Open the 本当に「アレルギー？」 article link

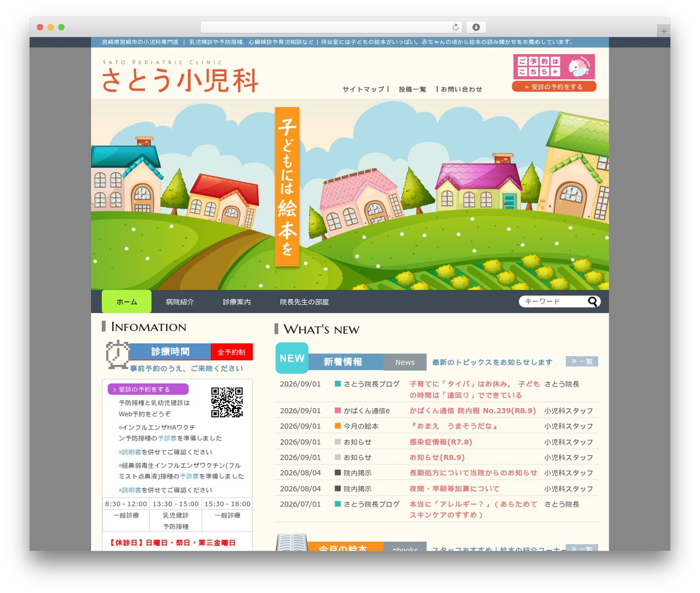click(474, 509)
